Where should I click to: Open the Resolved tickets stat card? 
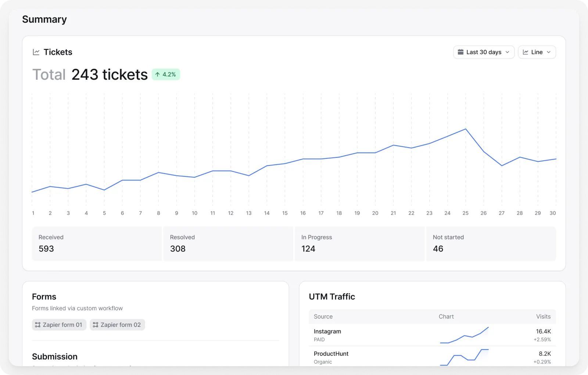tap(228, 244)
